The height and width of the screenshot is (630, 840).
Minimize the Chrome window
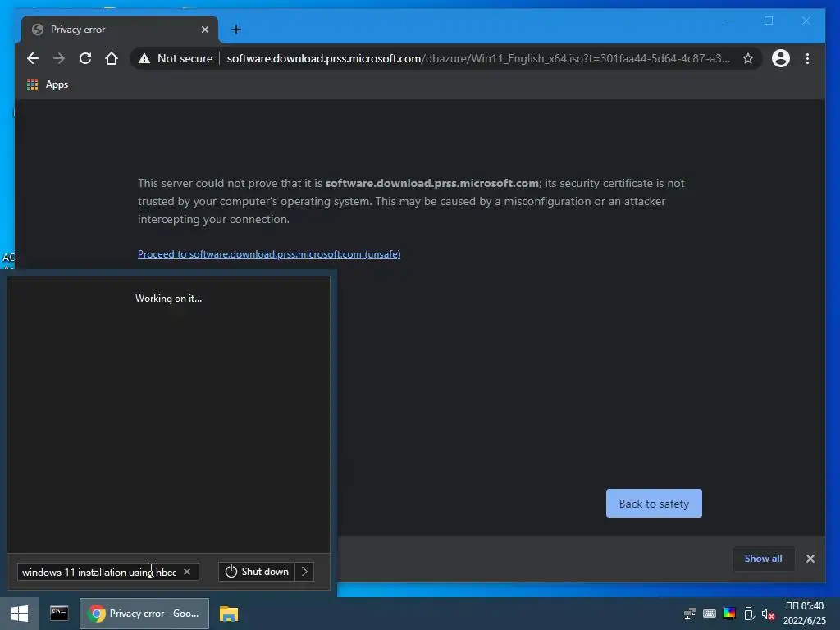coord(731,21)
